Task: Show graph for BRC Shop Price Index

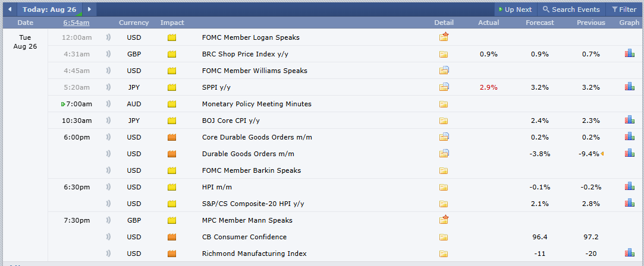Action: pos(629,53)
